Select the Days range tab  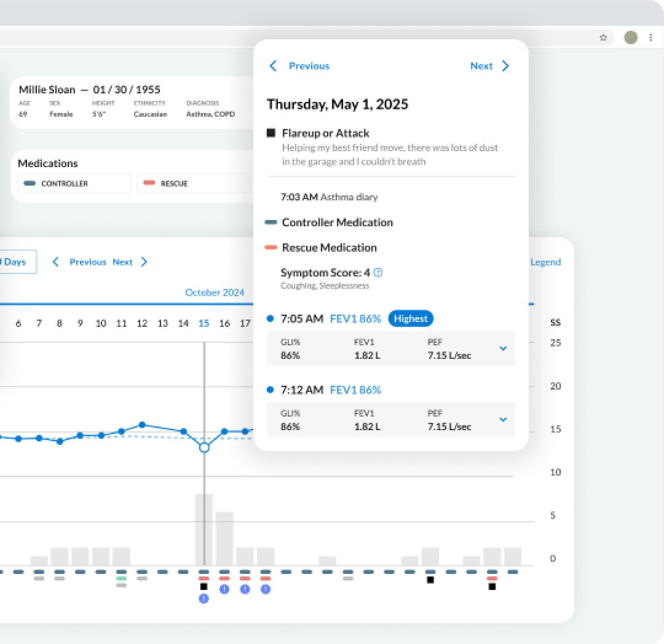point(15,262)
